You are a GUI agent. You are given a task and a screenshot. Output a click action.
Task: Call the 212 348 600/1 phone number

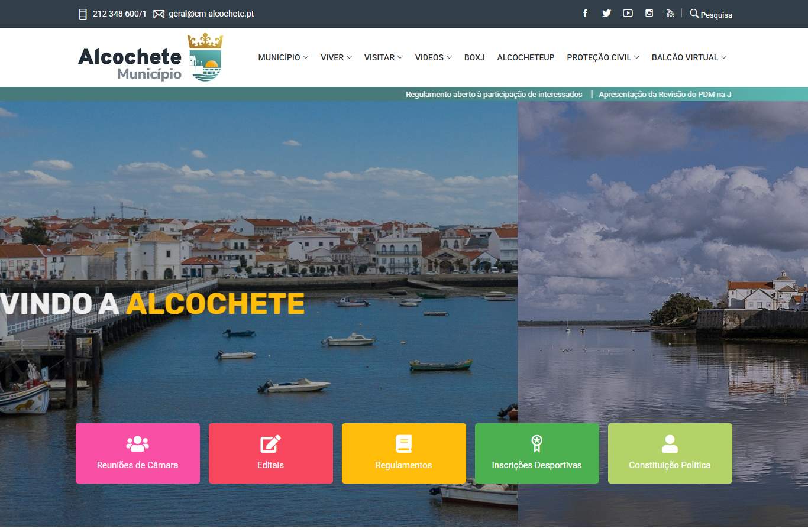(119, 14)
